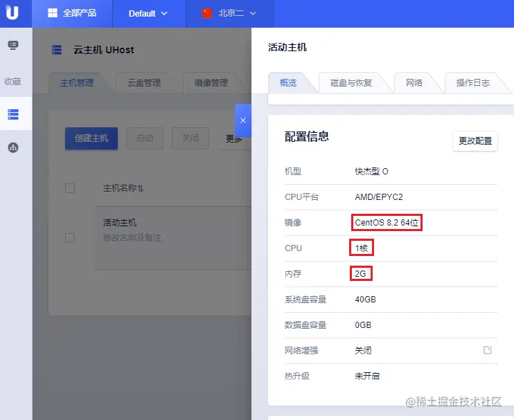514x420 pixels.
Task: Click the 配置信息 section heading
Action: click(306, 136)
